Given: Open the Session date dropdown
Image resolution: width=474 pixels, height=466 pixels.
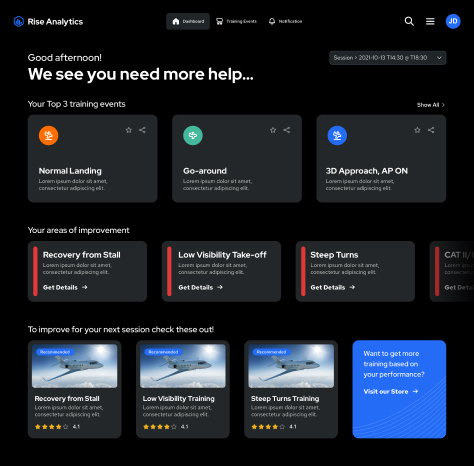Looking at the screenshot, I should (388, 58).
